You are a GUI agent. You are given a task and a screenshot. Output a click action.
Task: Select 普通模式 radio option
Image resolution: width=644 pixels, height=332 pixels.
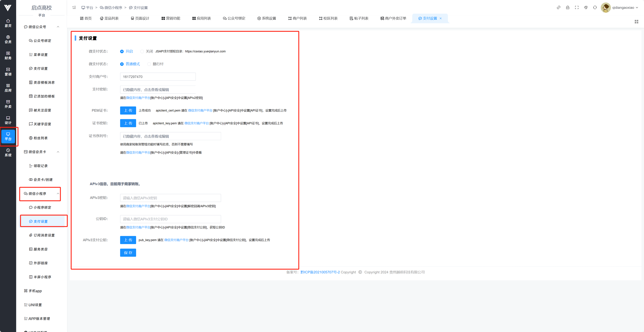pos(122,64)
